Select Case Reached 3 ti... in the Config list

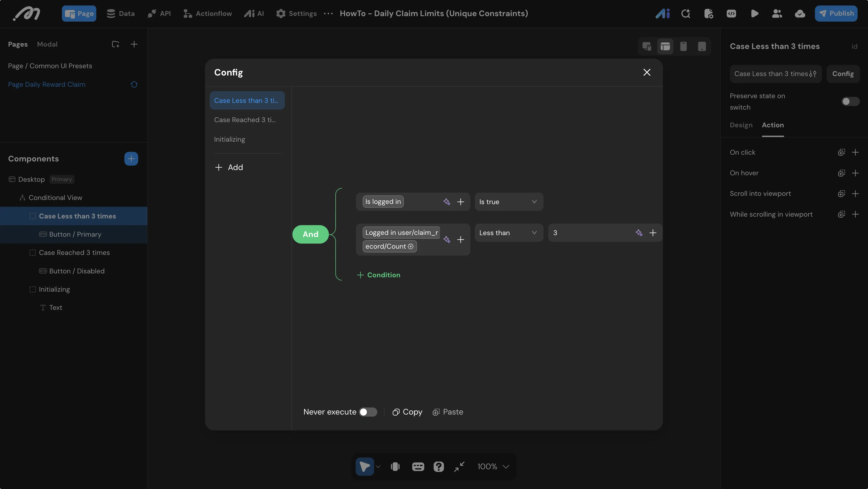[247, 120]
